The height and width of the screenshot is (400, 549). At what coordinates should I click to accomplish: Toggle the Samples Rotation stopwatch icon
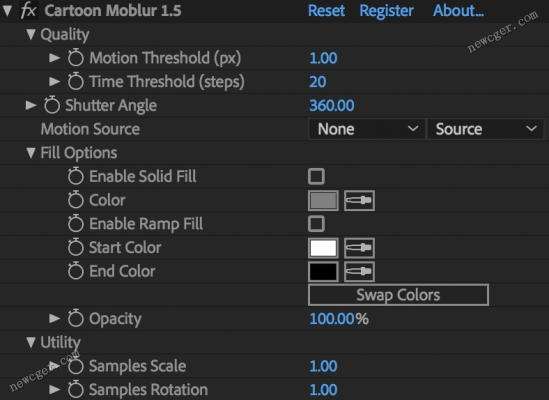tap(76, 389)
